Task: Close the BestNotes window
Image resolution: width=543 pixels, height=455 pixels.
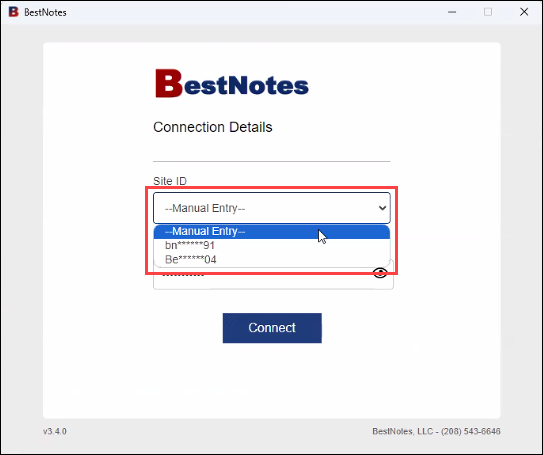Action: click(x=524, y=12)
